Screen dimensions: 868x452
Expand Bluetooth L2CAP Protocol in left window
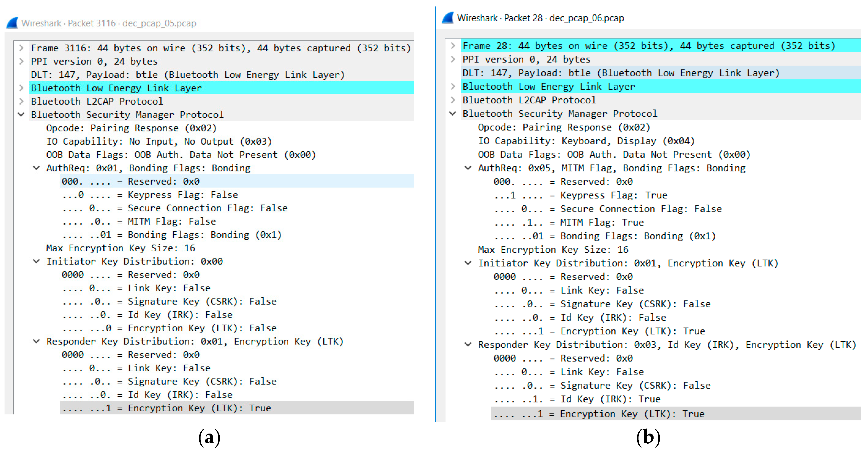pyautogui.click(x=21, y=101)
